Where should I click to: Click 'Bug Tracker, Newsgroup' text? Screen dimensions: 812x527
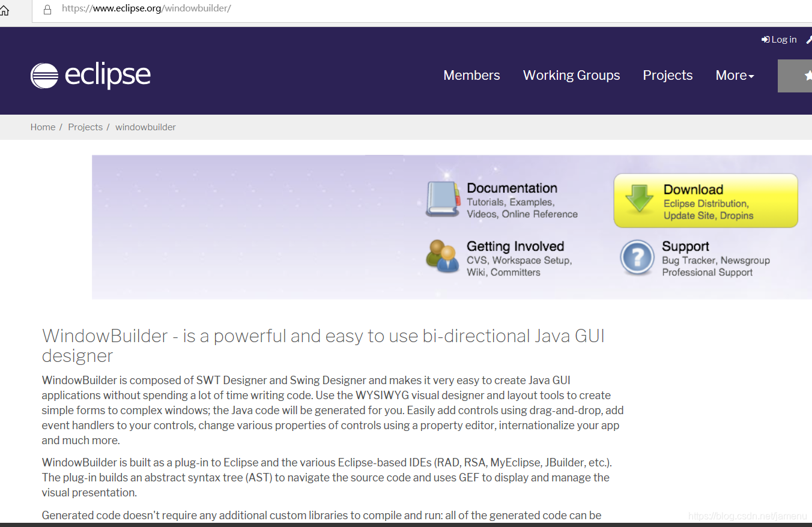click(x=716, y=260)
